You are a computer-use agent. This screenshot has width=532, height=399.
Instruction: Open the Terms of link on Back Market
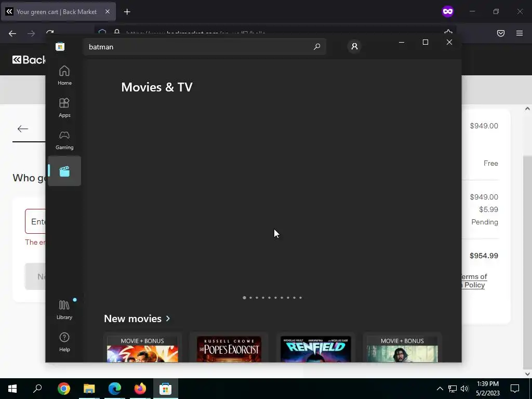474,276
